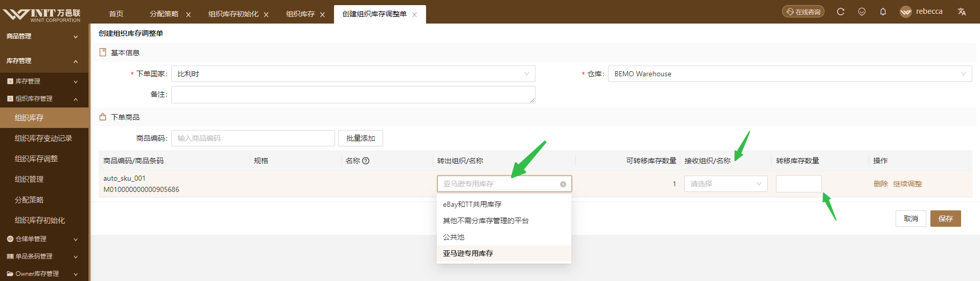
Task: Collapse the 库存管理 top sidebar section
Action: (44, 61)
